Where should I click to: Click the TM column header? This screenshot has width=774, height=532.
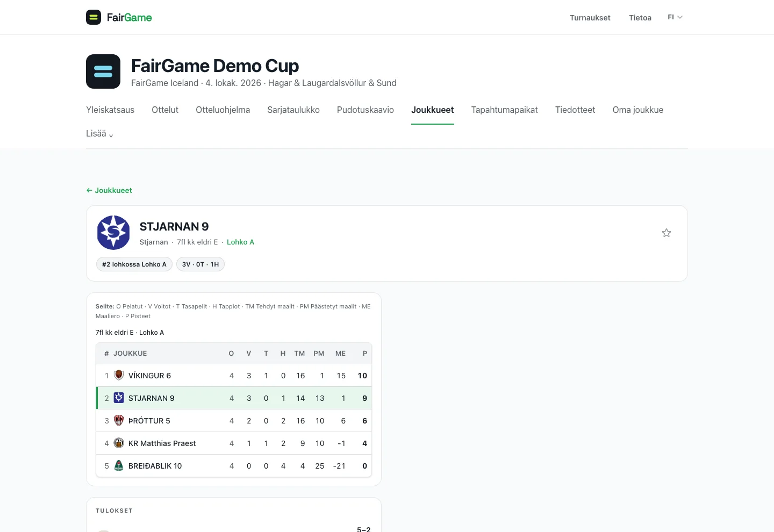click(x=299, y=354)
